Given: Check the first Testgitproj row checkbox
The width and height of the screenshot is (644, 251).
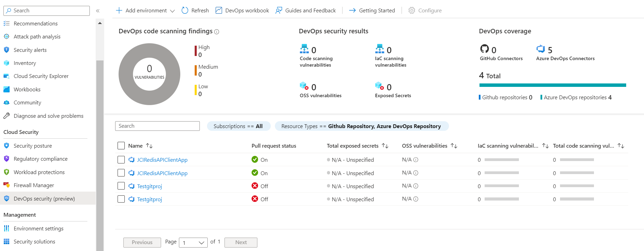Looking at the screenshot, I should pos(121,186).
